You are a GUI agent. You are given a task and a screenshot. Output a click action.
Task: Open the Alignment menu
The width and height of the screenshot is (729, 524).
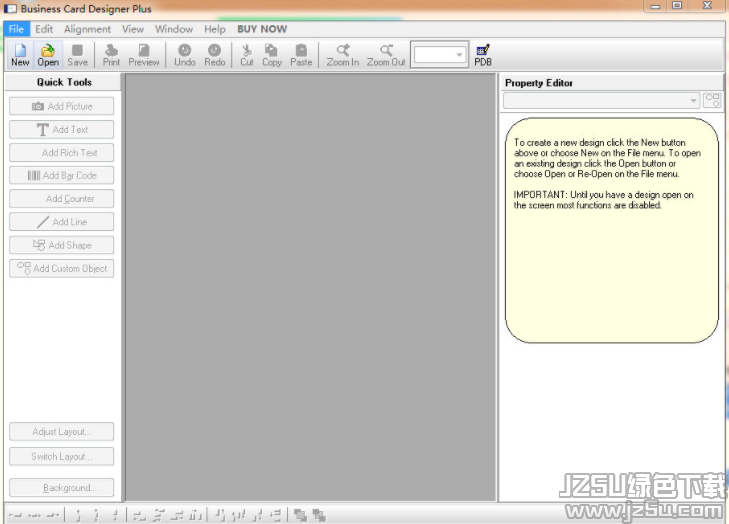(87, 29)
